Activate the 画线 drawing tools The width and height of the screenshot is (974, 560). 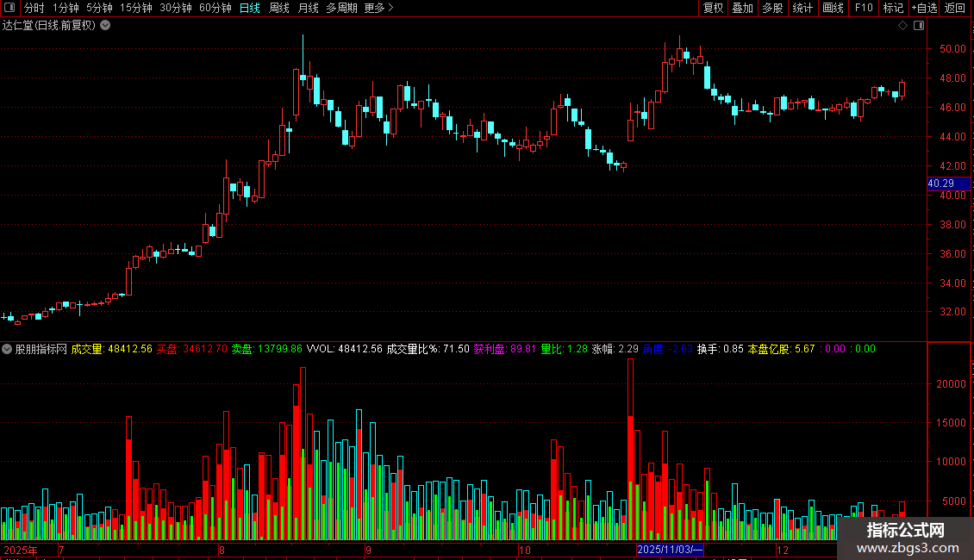pyautogui.click(x=833, y=8)
